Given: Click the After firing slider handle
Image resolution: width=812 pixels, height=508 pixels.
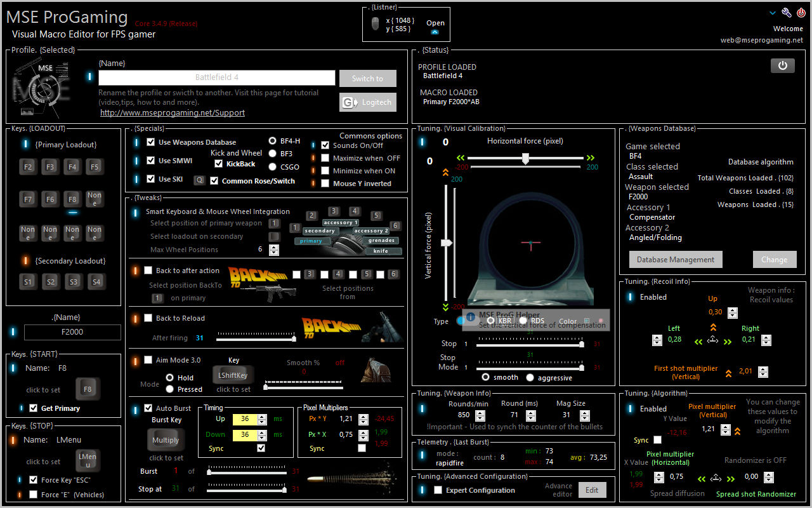Looking at the screenshot, I should coord(294,338).
